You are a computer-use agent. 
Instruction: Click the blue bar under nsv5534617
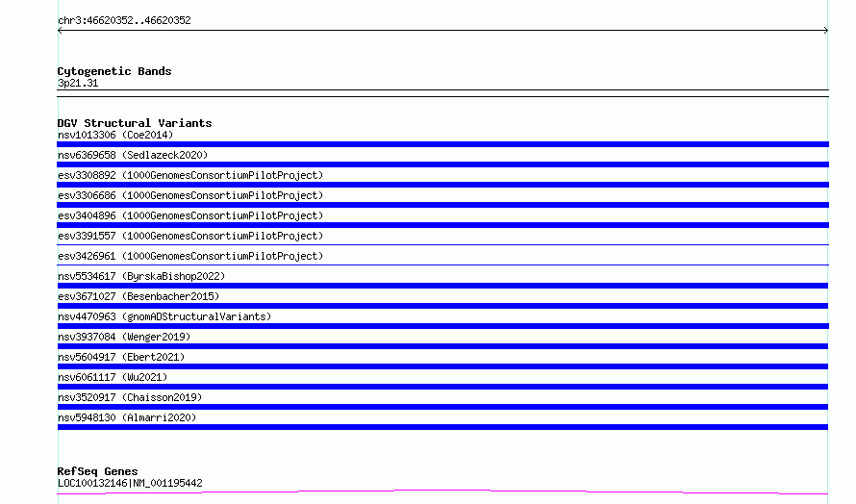coord(442,286)
